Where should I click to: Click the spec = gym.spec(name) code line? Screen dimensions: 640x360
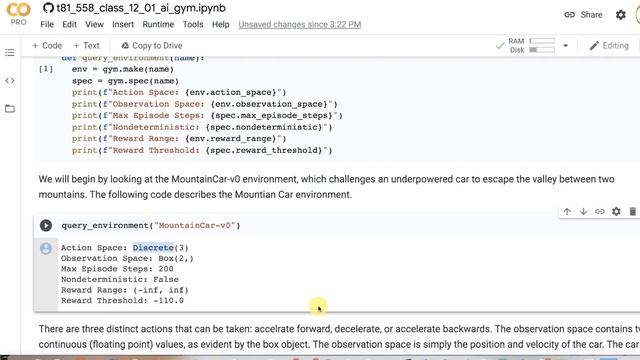(x=125, y=81)
